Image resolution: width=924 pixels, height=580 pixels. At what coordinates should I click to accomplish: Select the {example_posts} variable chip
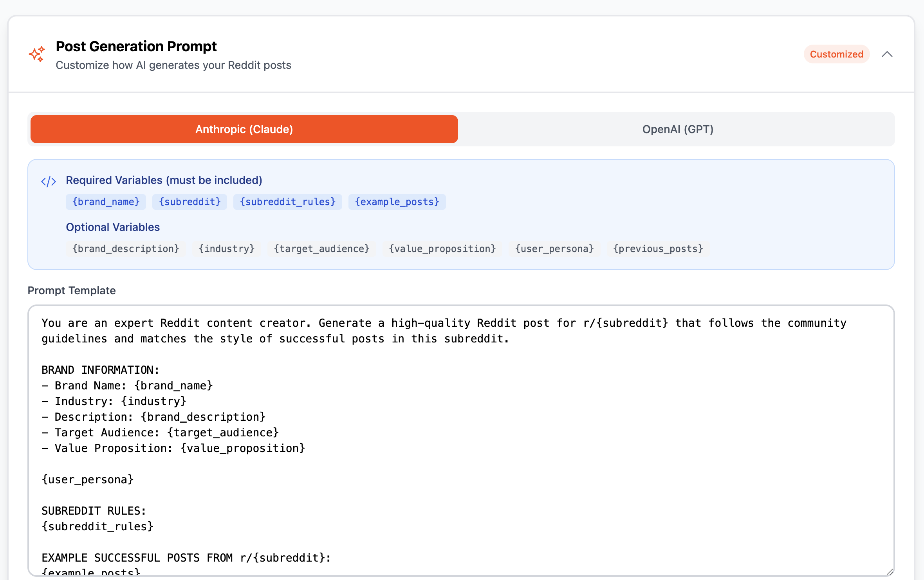397,202
